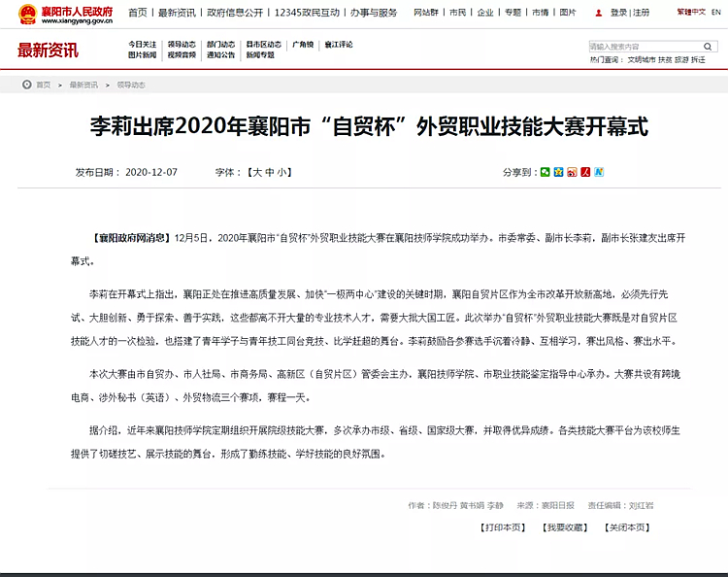Click 首页 in breadcrumb
This screenshot has width=728, height=577.
43,85
